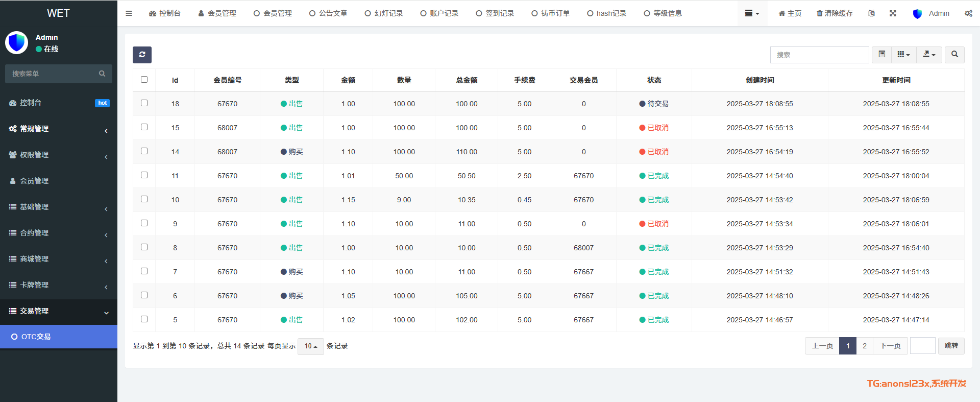Select the checkbox for row Id 18
Image resolution: width=980 pixels, height=402 pixels.
coord(144,103)
